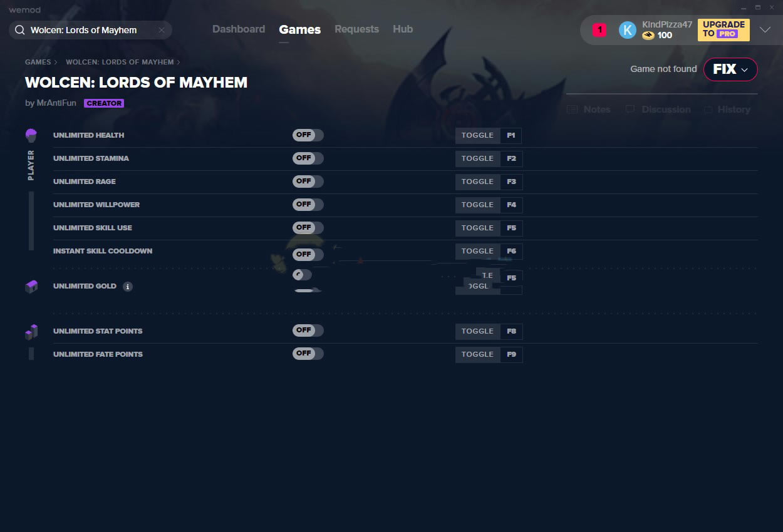Screen dimensions: 783x532
Task: Click the stat points cubes icon
Action: 31,332
